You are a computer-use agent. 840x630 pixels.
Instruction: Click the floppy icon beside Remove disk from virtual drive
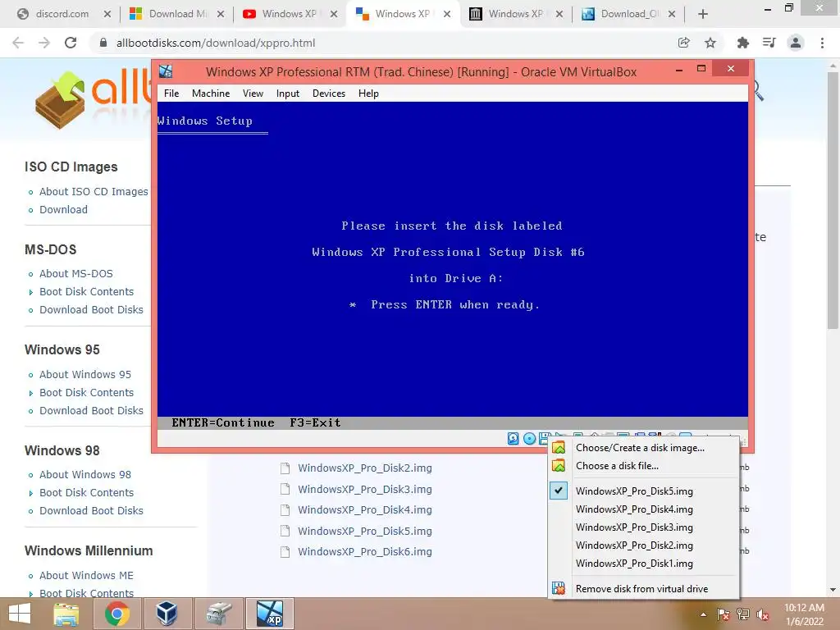pyautogui.click(x=559, y=588)
